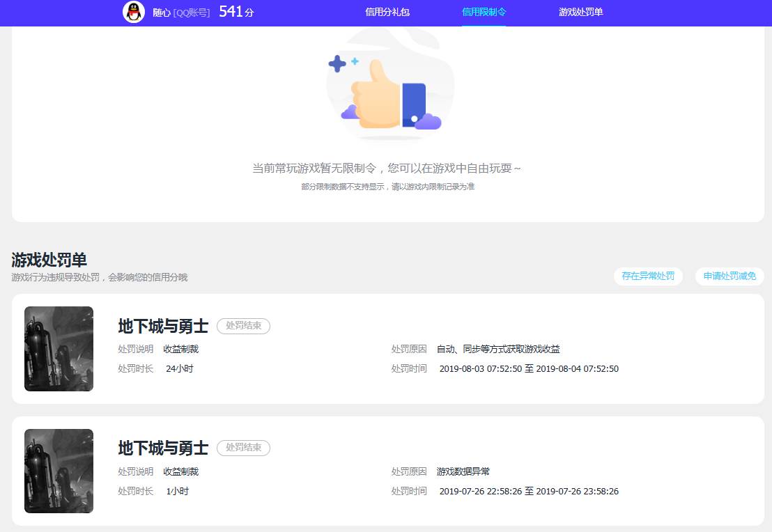Click the first 处罚结束 status badge
The image size is (772, 532).
pyautogui.click(x=243, y=326)
